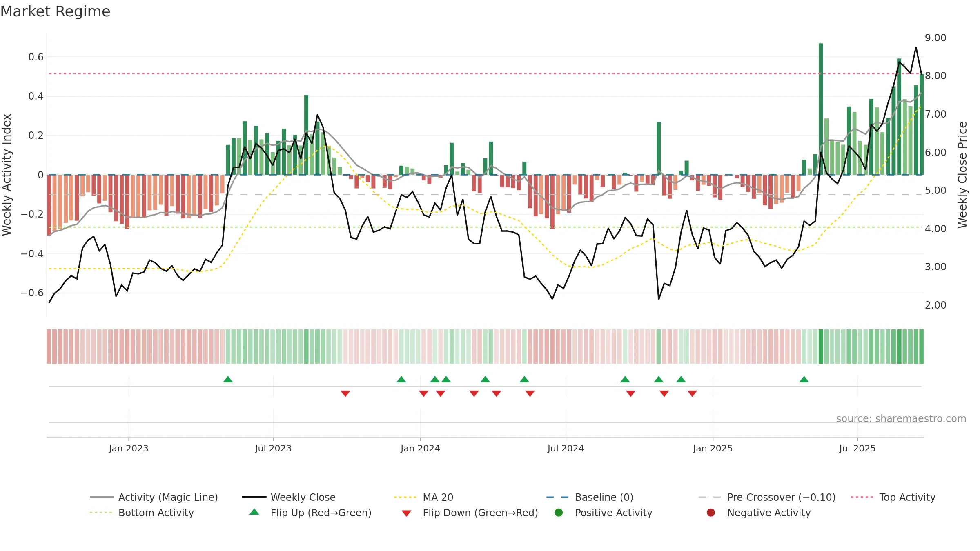Click the Jan 2025 axis label
This screenshot has height=551, width=980.
[x=713, y=448]
